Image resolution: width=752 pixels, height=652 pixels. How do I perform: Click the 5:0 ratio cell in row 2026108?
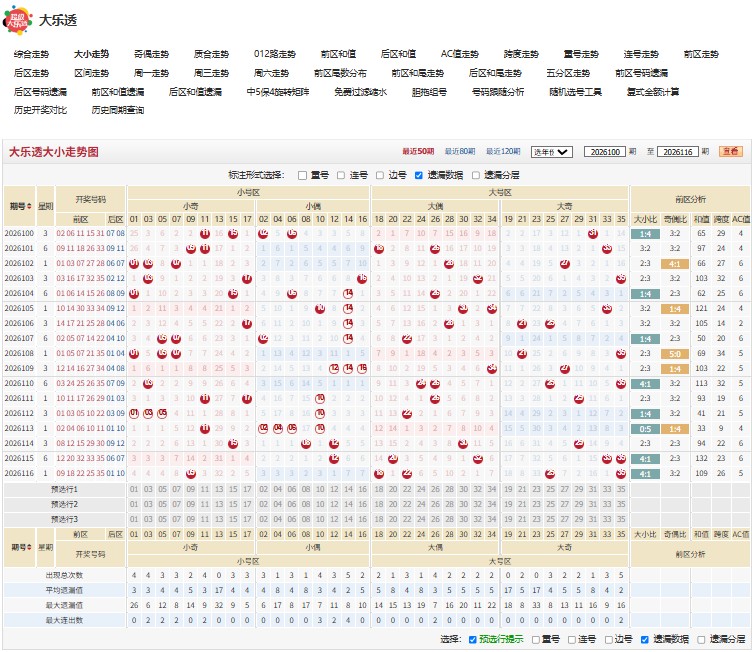[x=675, y=354]
